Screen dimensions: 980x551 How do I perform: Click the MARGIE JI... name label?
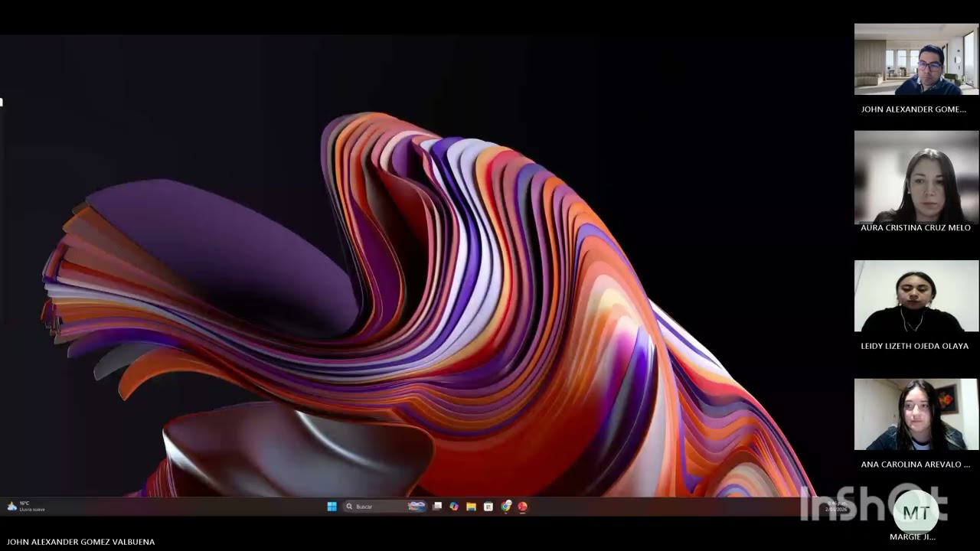pos(913,537)
